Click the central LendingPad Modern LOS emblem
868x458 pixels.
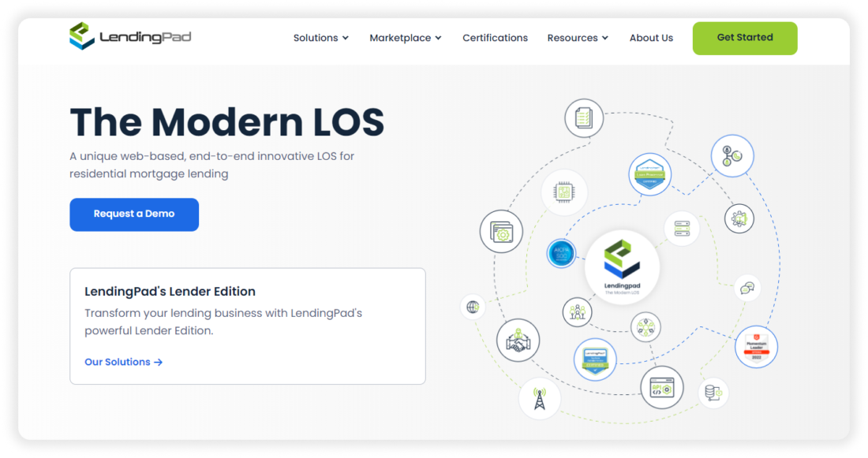622,268
